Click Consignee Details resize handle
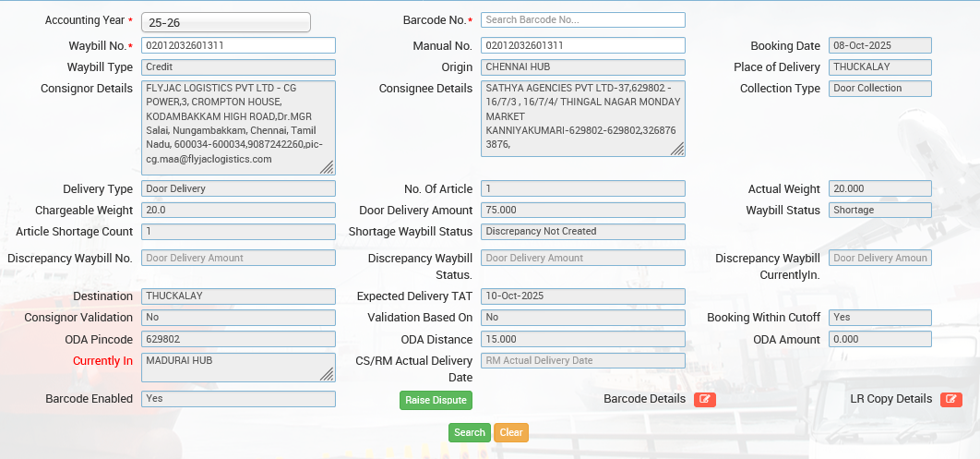980x459 pixels. 677,149
